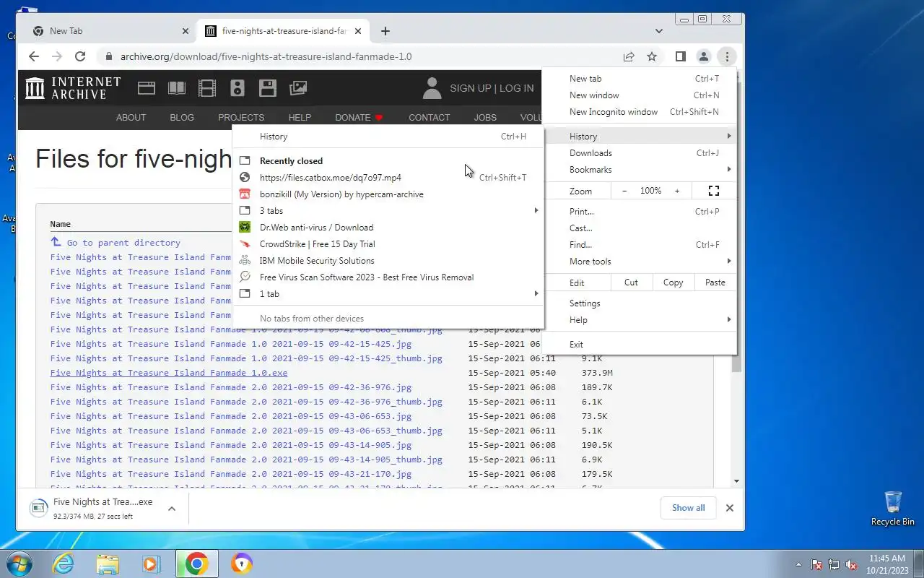Open the Chrome profile avatar icon

pyautogui.click(x=703, y=56)
